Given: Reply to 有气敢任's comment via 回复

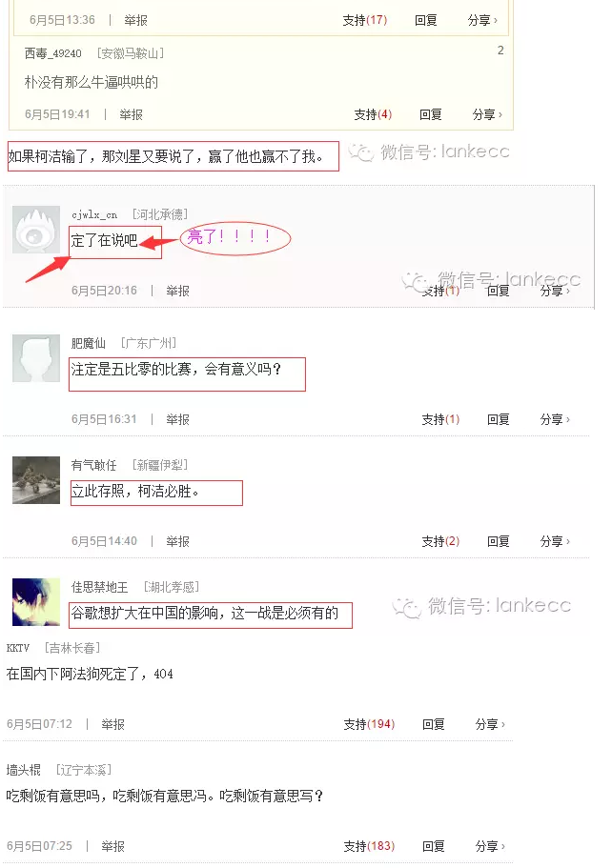Looking at the screenshot, I should tap(498, 541).
